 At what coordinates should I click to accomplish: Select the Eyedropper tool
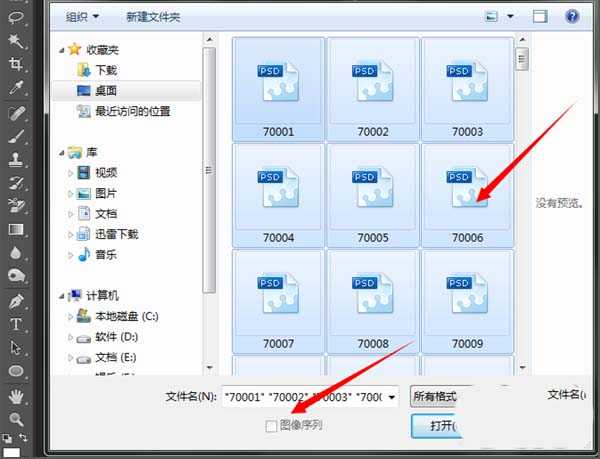16,89
